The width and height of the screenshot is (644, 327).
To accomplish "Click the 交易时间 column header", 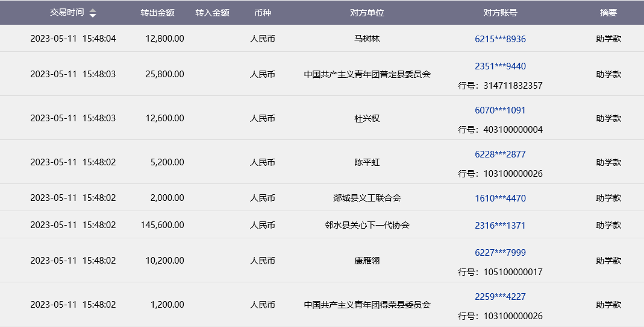I will tap(67, 13).
